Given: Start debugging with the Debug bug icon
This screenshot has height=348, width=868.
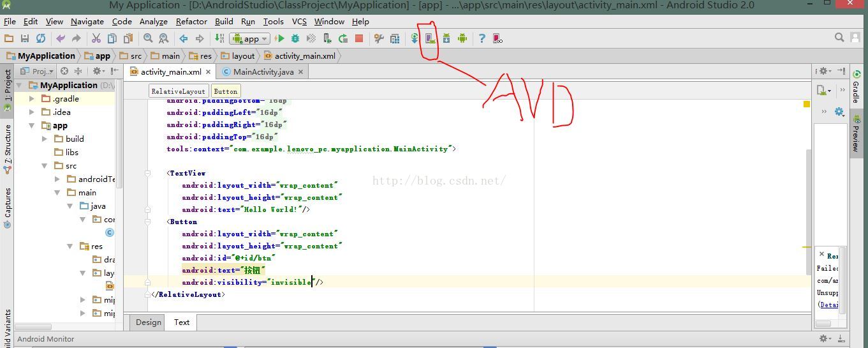Looking at the screenshot, I should coord(295,38).
